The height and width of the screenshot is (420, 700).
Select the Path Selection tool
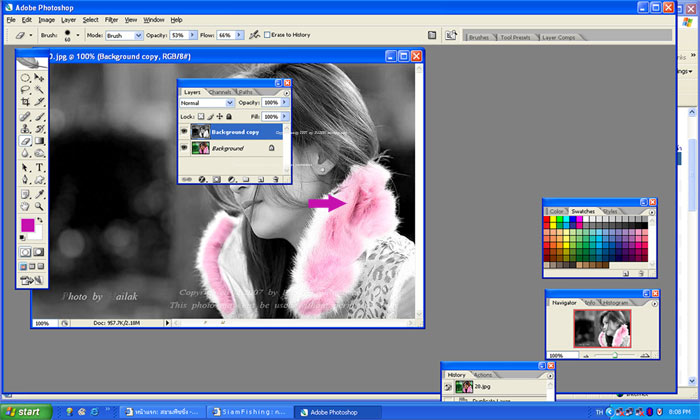pyautogui.click(x=25, y=168)
